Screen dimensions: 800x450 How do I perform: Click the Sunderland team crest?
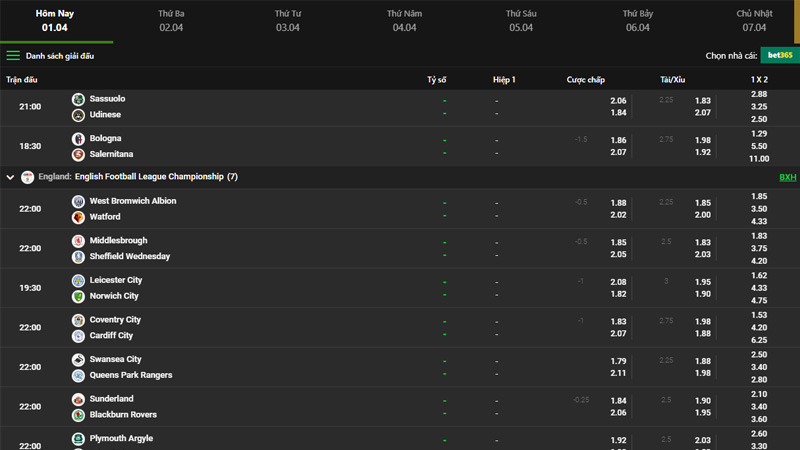[x=78, y=399]
